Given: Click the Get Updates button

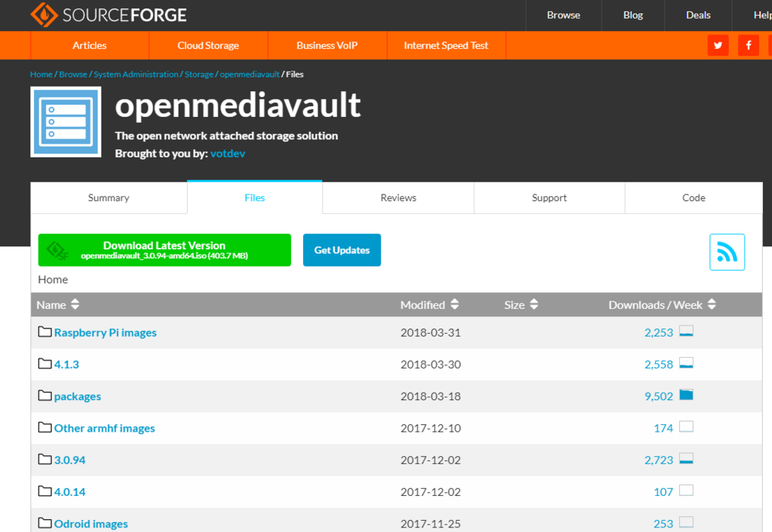Looking at the screenshot, I should (x=342, y=250).
